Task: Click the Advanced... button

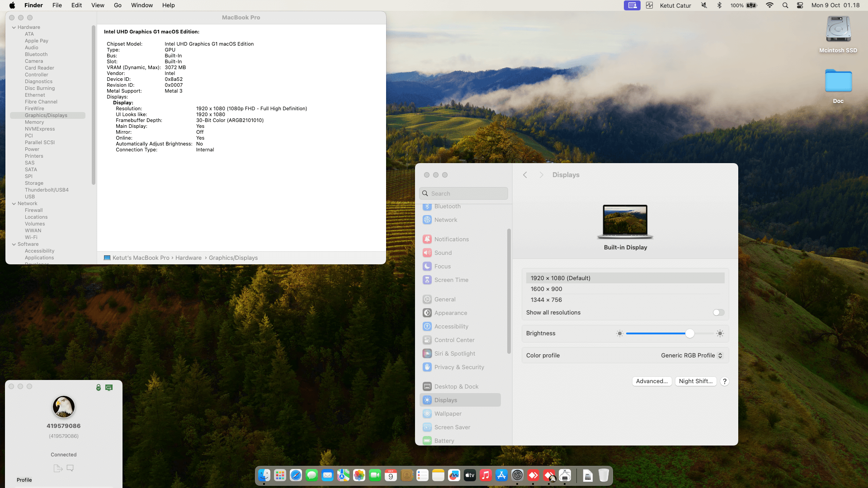Action: click(x=651, y=381)
